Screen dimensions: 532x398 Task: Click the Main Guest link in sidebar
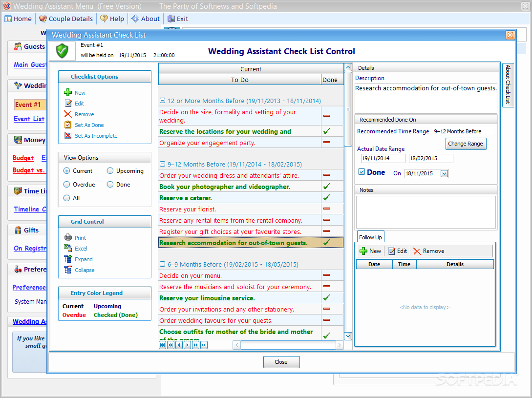point(30,64)
